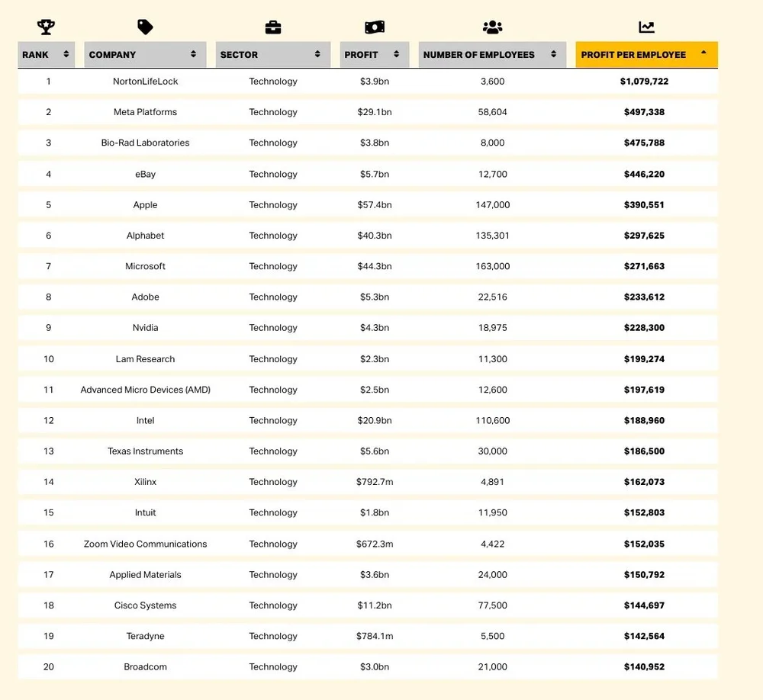Select the $40.3bn profit cell

point(374,236)
